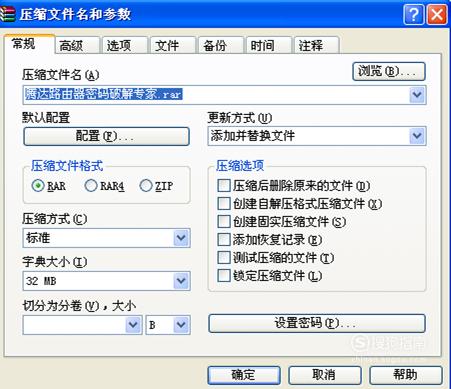Click the 配置(F)... button

(106, 136)
